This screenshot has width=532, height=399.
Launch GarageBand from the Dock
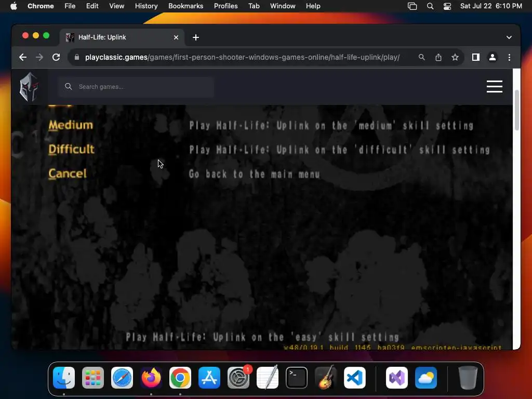click(x=326, y=378)
